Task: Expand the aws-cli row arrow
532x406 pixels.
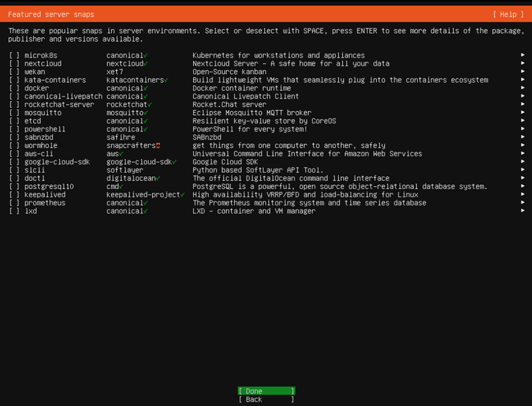Action: coord(523,153)
